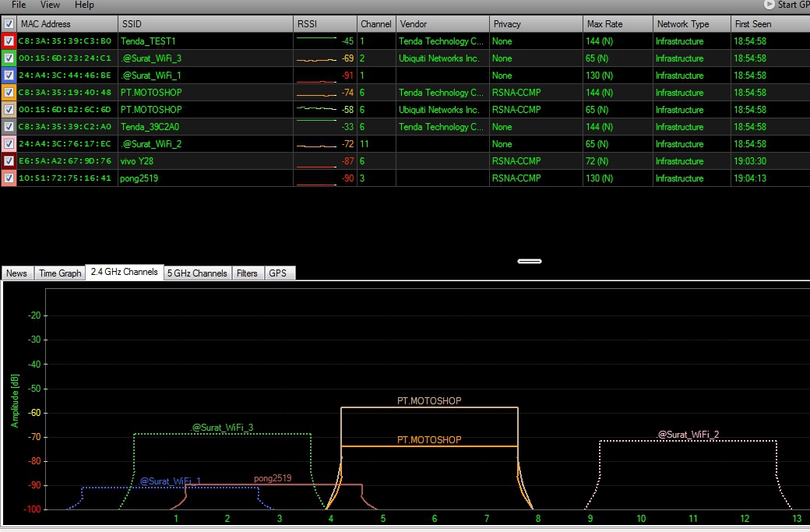
Task: Open the Help menu
Action: pos(84,5)
